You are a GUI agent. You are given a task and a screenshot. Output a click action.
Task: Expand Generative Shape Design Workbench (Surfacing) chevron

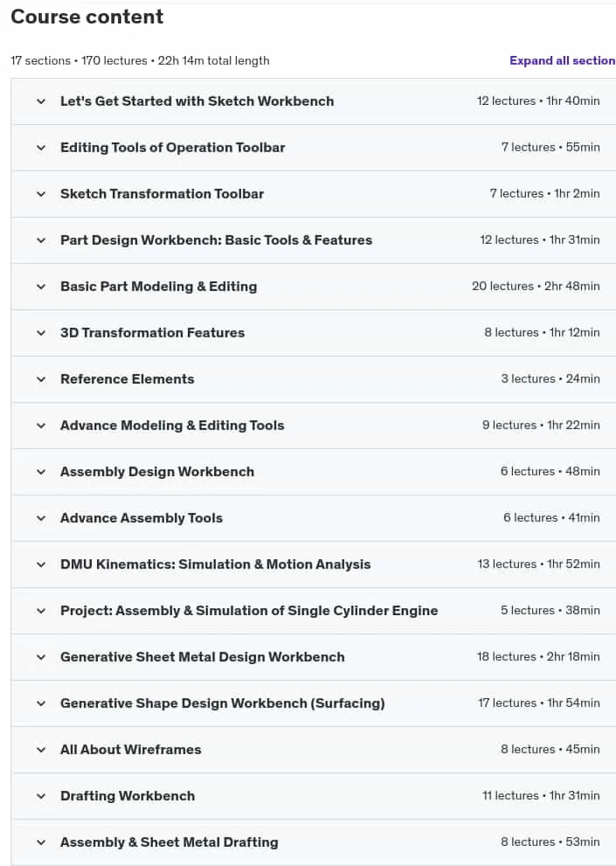pos(41,703)
